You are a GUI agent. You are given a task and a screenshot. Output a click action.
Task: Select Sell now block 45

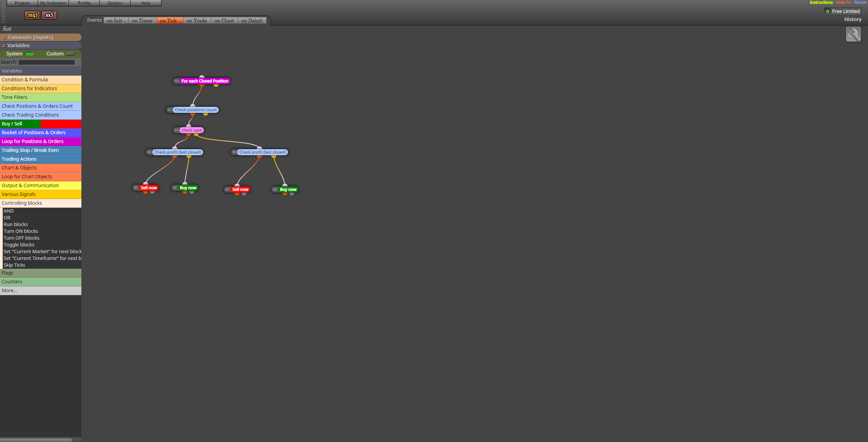pos(149,188)
